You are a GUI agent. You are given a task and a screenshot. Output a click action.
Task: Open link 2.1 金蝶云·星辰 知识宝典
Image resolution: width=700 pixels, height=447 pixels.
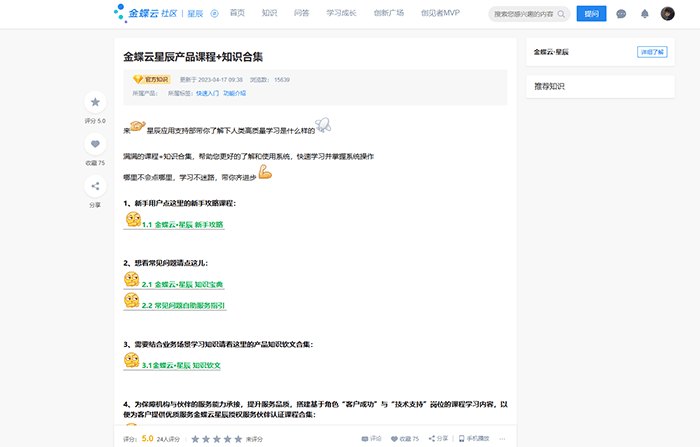pyautogui.click(x=182, y=284)
